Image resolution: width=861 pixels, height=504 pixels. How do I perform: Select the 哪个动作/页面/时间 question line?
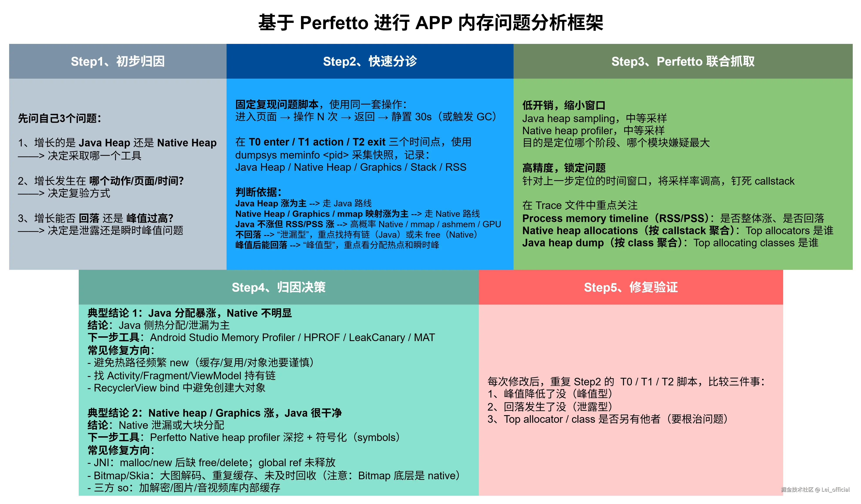101,181
